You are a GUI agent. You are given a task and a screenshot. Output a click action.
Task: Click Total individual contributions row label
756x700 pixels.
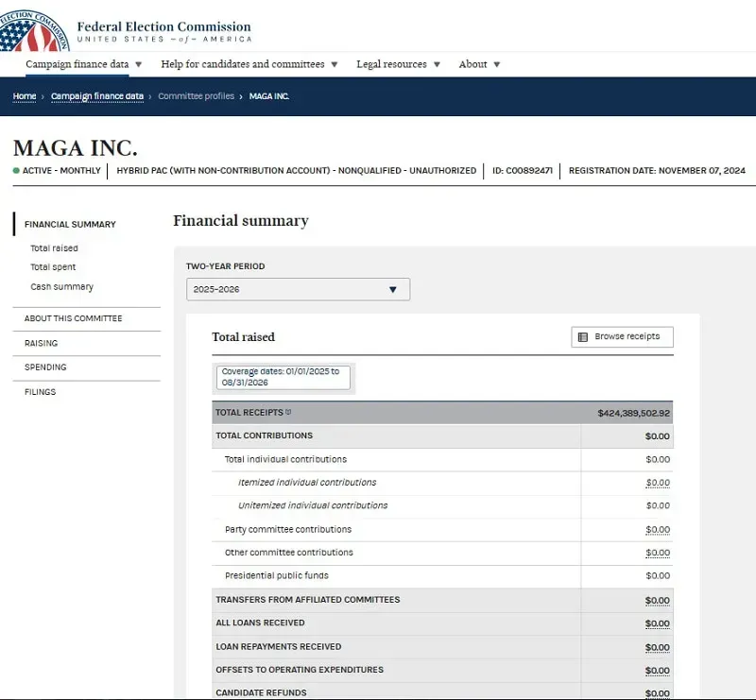[285, 459]
